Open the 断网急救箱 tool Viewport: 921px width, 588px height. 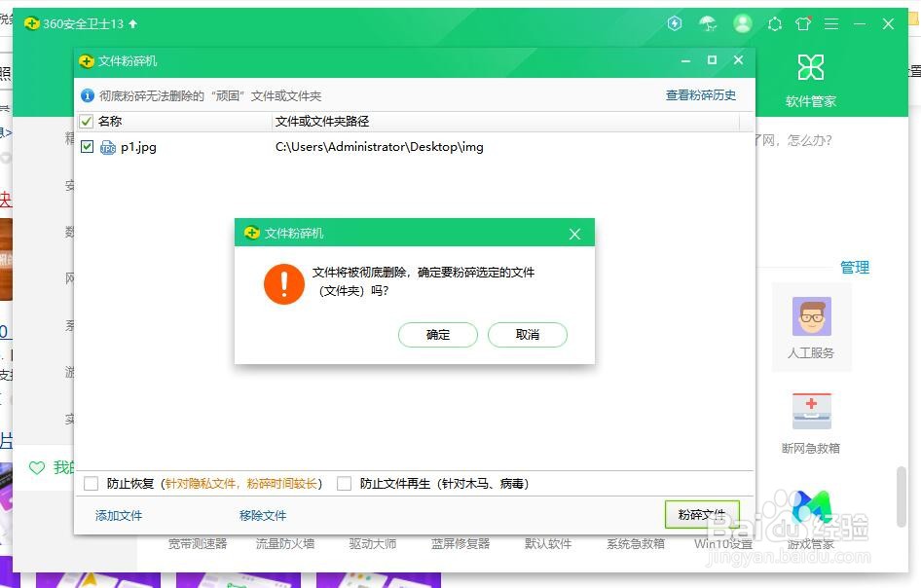(x=811, y=423)
